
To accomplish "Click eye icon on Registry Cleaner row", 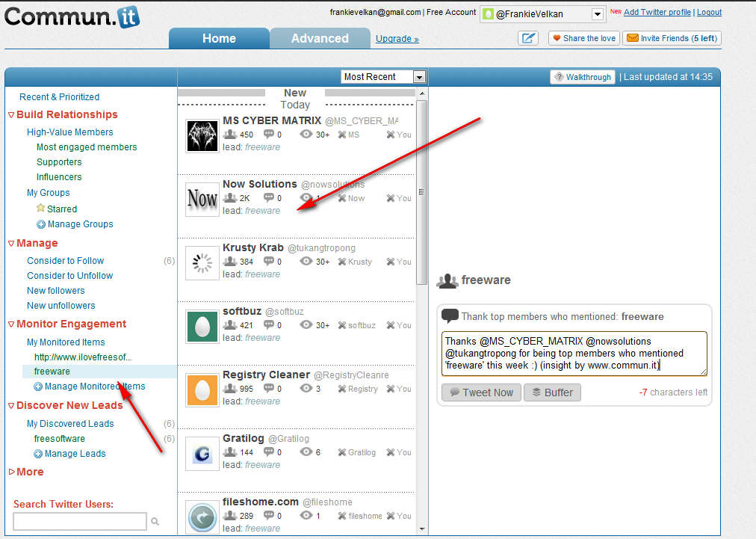I will 306,389.
